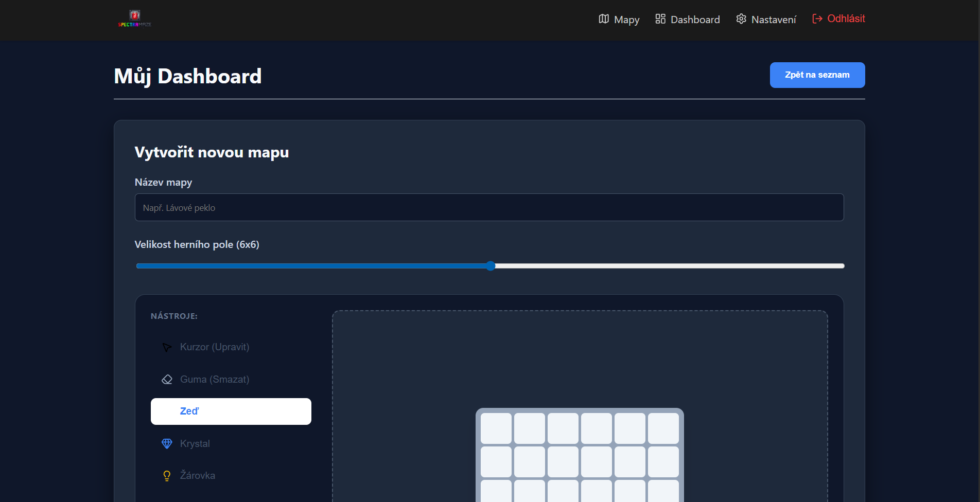Open Nastavení settings page

(766, 20)
